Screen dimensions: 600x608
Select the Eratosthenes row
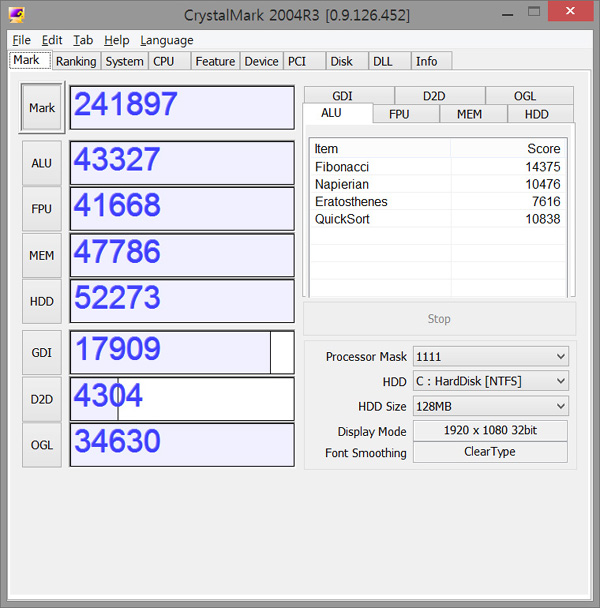pyautogui.click(x=438, y=202)
